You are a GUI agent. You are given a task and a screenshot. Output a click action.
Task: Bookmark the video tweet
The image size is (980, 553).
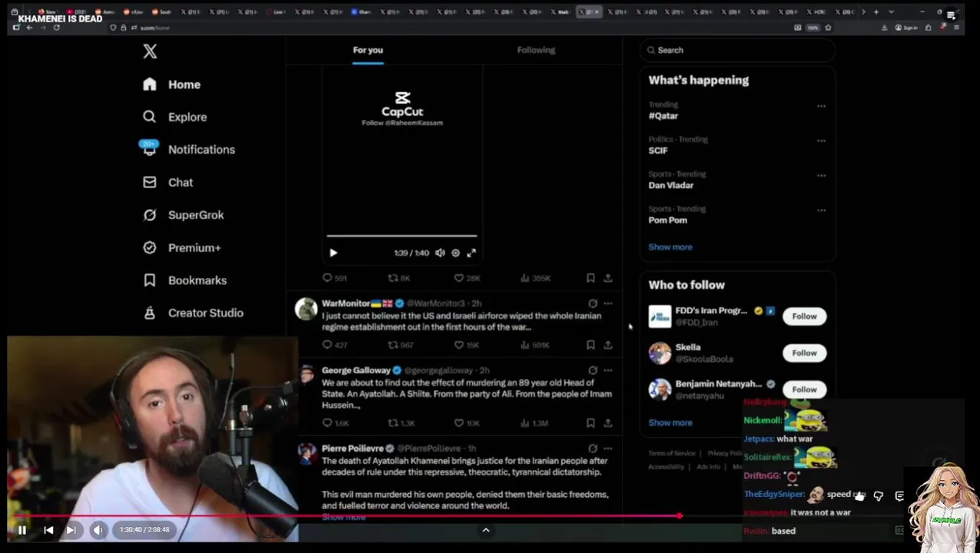(590, 278)
